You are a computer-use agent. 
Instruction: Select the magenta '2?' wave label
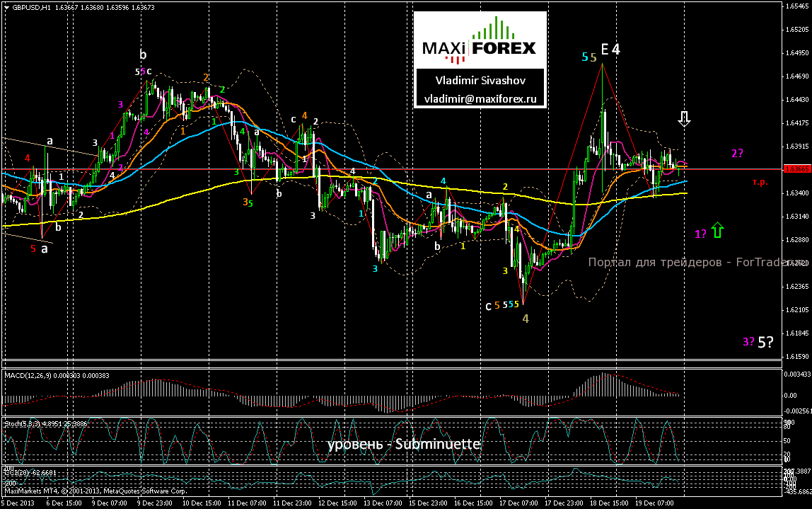click(737, 153)
